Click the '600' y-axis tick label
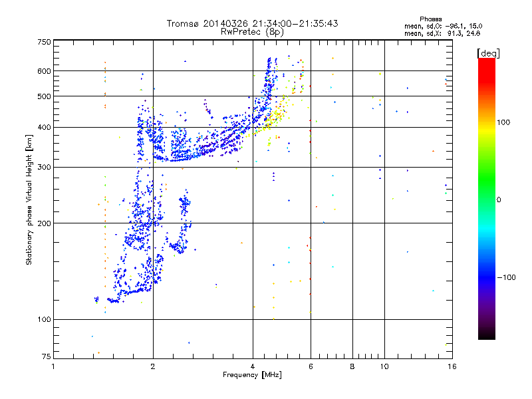The image size is (532, 399). coord(44,71)
